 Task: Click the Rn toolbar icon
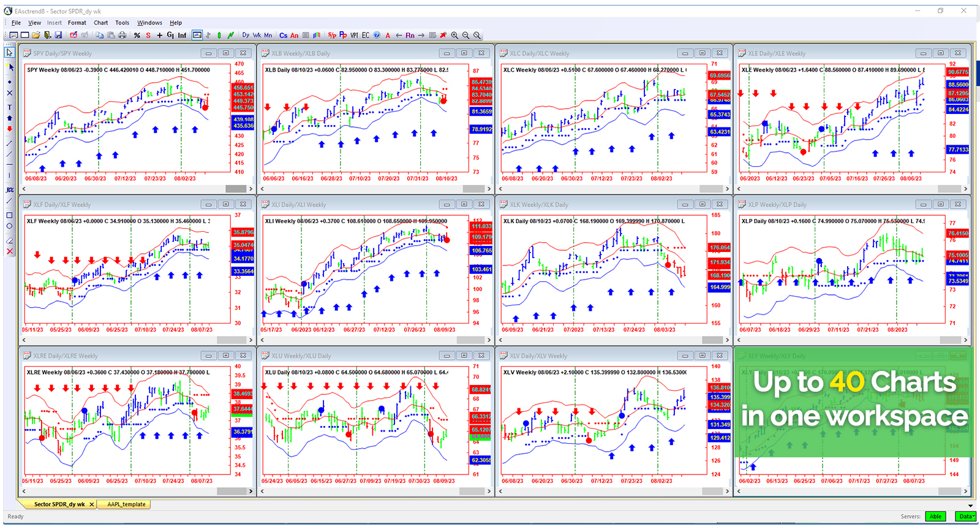click(410, 35)
